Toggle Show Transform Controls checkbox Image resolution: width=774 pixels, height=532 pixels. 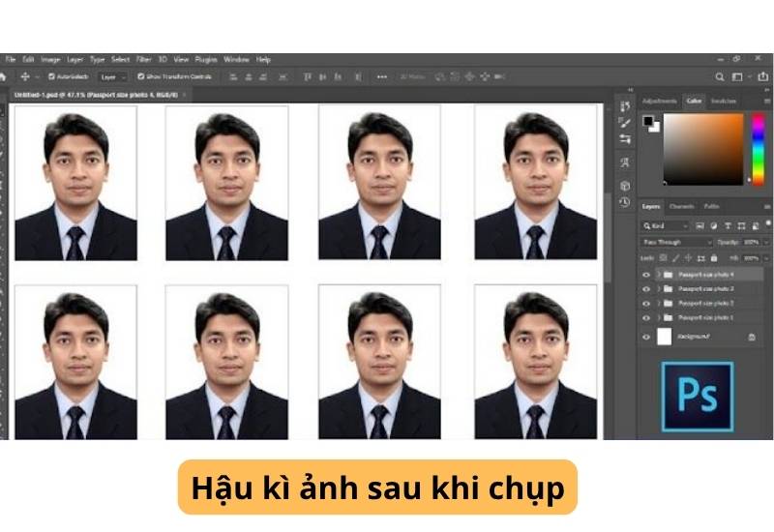[141, 76]
